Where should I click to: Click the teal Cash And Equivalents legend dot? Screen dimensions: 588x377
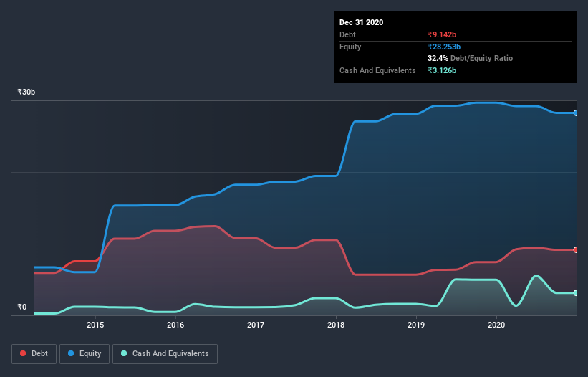[124, 353]
